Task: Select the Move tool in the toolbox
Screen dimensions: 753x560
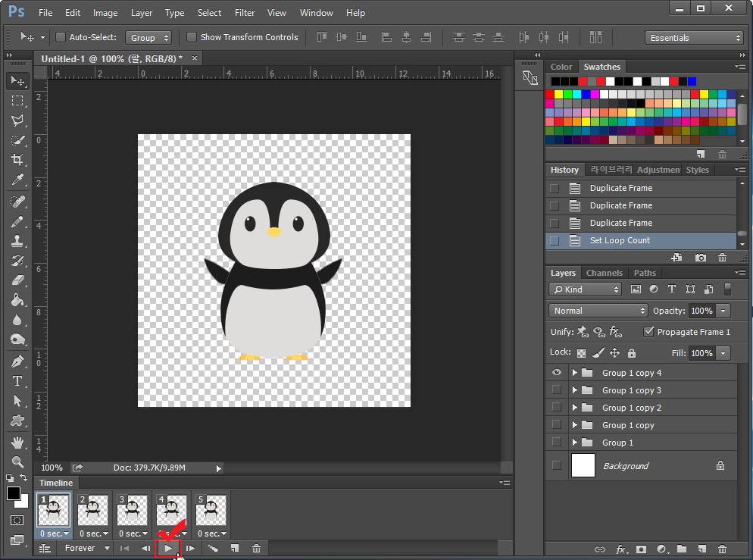Action: tap(17, 80)
